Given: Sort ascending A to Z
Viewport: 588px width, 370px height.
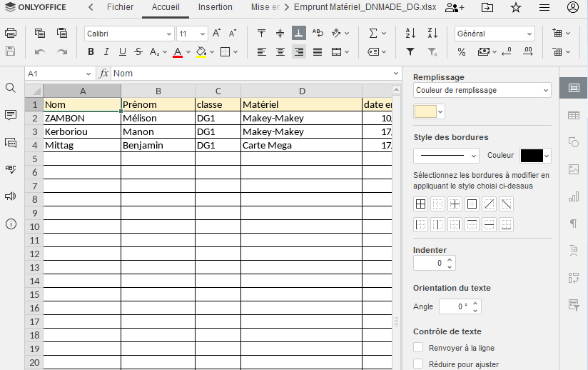Looking at the screenshot, I should click(410, 34).
